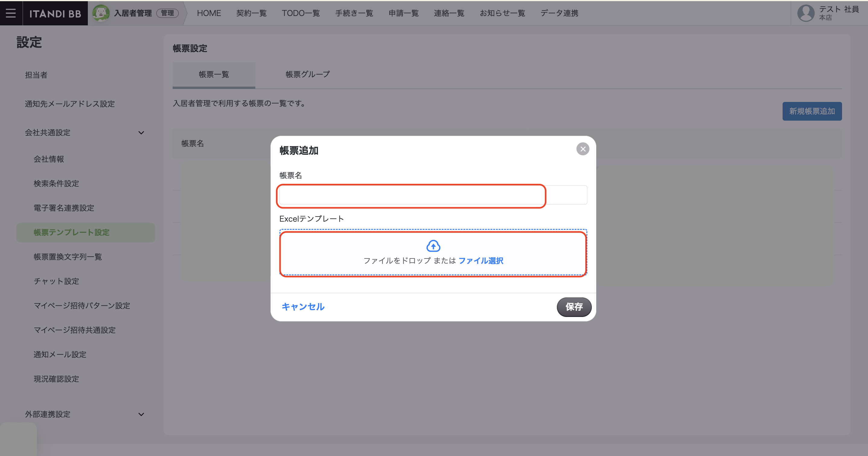868x456 pixels.
Task: Select 帳票テンプレート設定 in sidebar
Action: (x=86, y=233)
